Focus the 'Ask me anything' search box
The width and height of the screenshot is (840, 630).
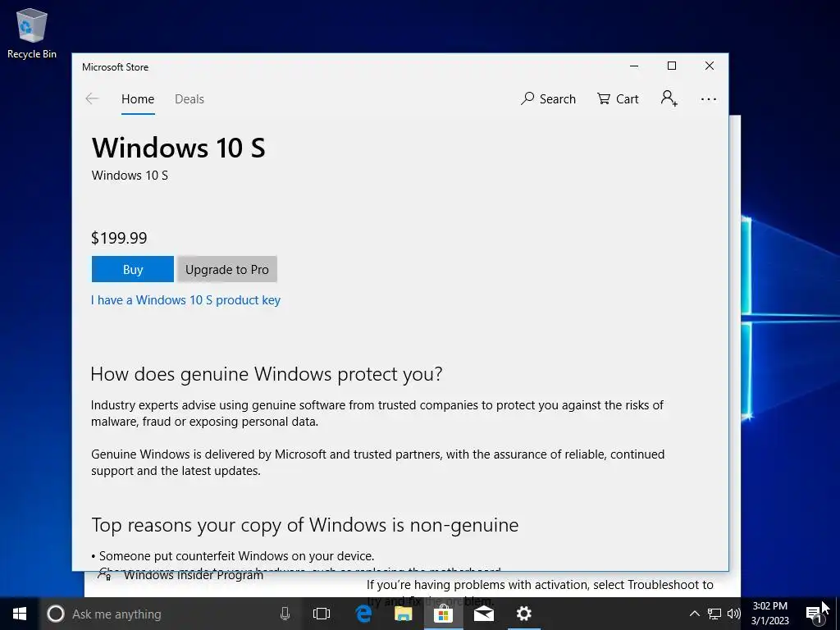click(169, 614)
